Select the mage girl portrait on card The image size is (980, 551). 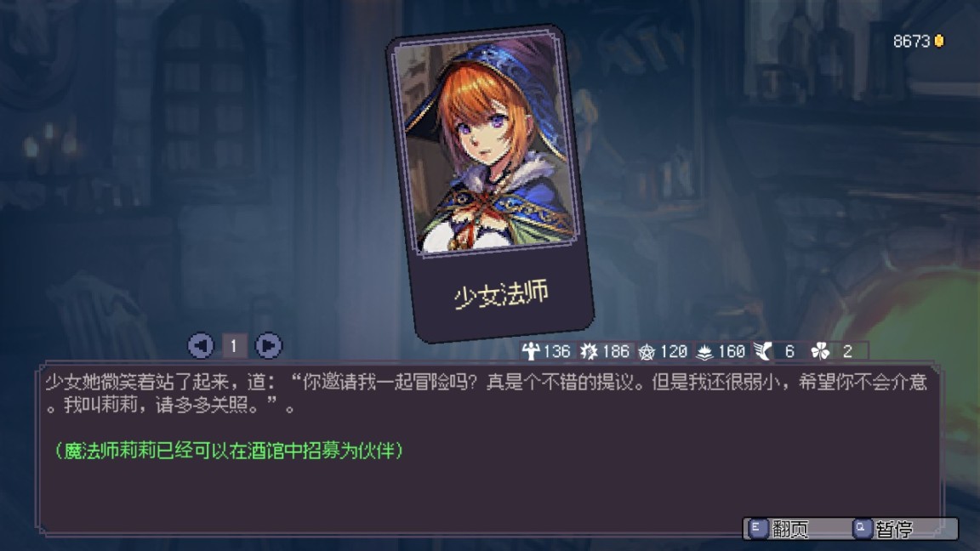[487, 145]
